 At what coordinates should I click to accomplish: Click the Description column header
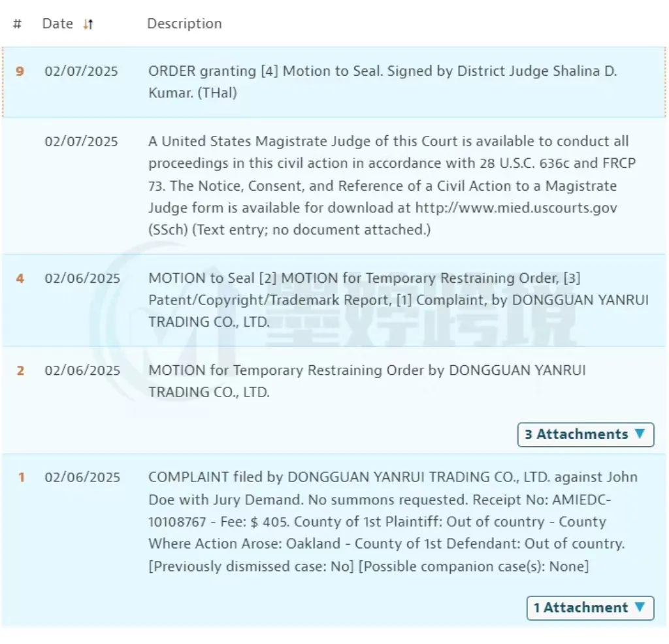point(184,24)
